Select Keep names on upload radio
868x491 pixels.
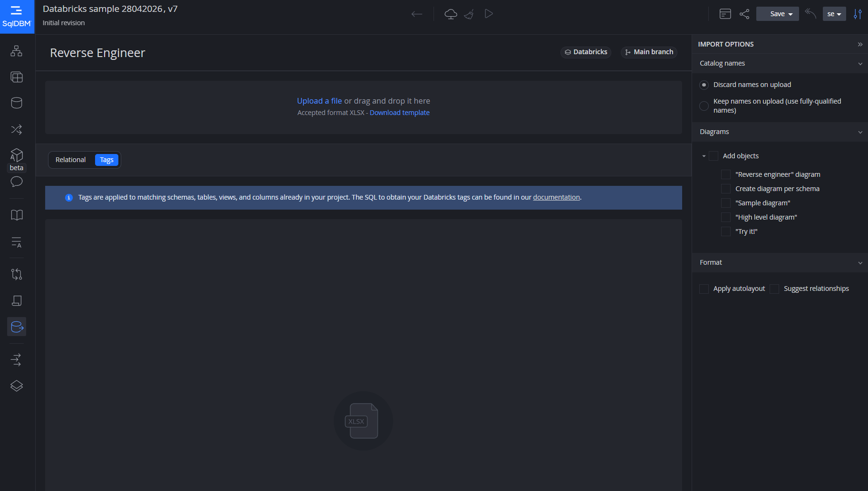click(x=704, y=106)
